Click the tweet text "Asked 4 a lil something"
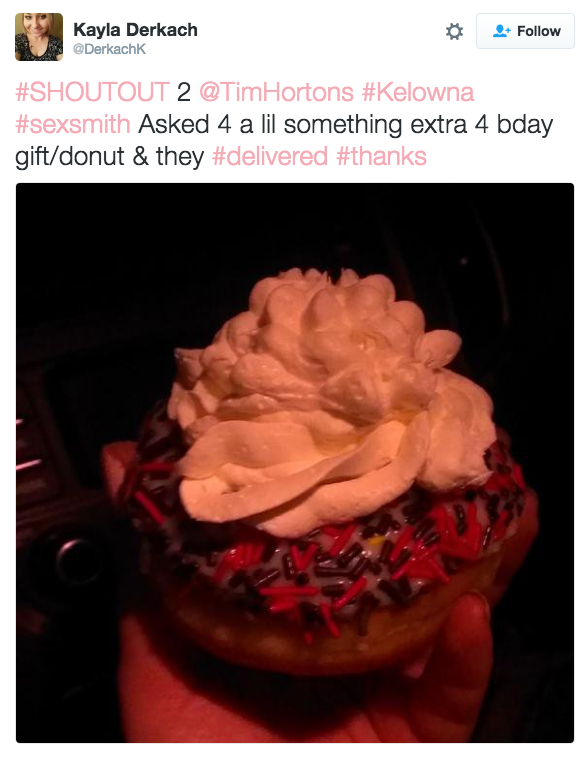Screen dimensions: 588x759 270,124
